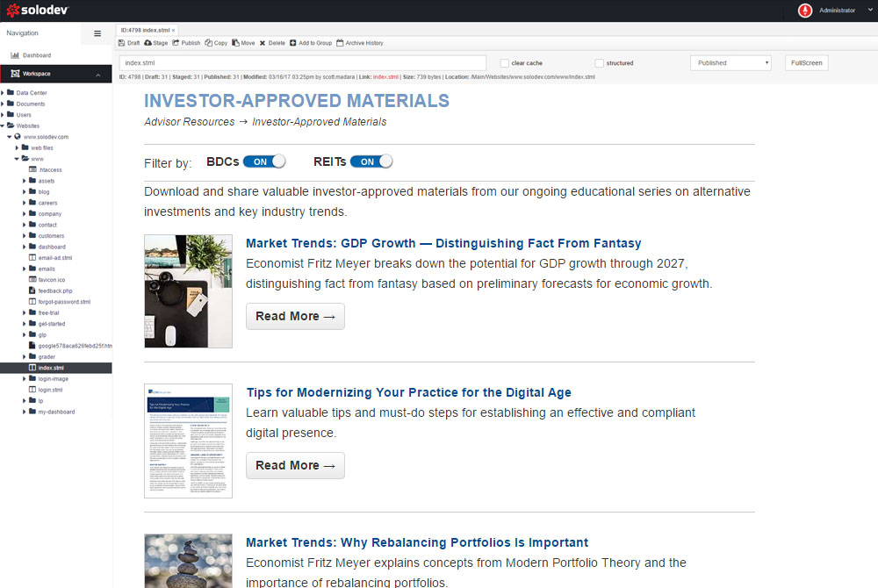Image resolution: width=878 pixels, height=588 pixels.
Task: Turn off the REITs filter switch
Action: click(x=371, y=161)
